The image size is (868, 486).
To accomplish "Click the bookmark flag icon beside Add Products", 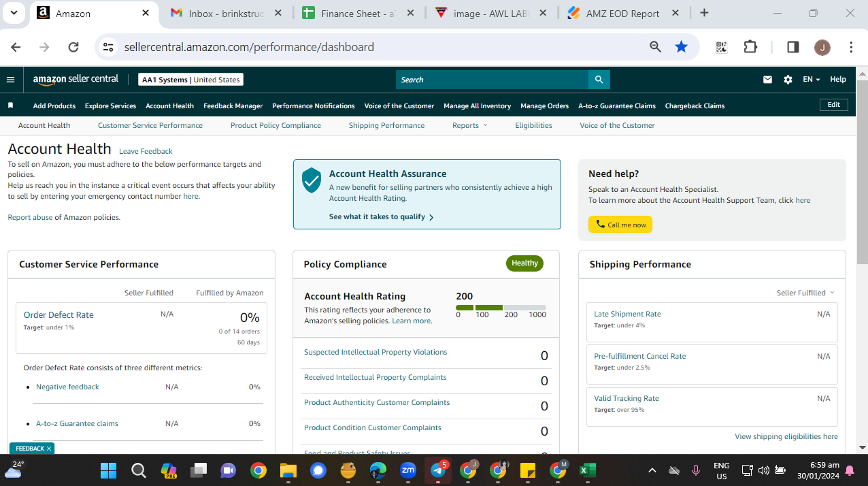I will 10,106.
